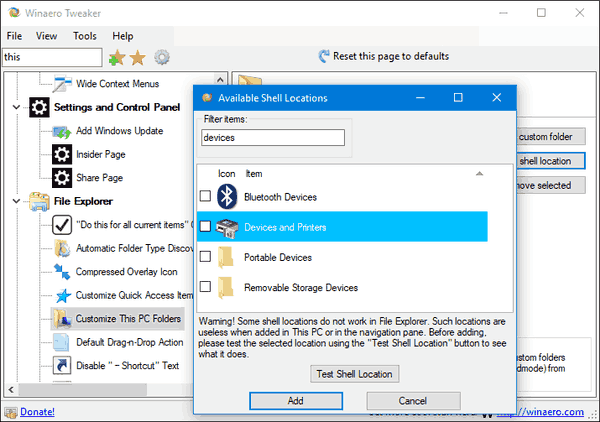This screenshot has height=422, width=600.
Task: Select the Portable Devices list row text
Action: coord(278,257)
